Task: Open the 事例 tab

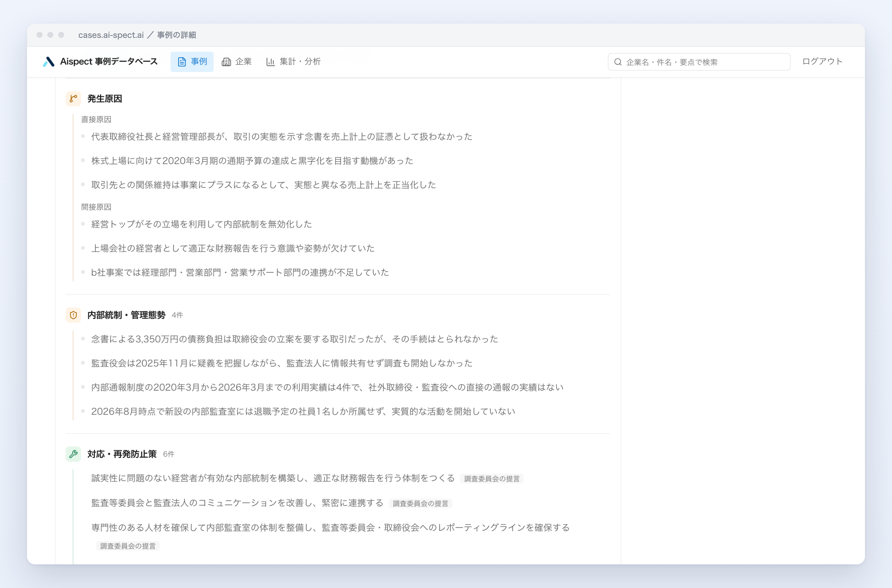Action: [x=192, y=62]
